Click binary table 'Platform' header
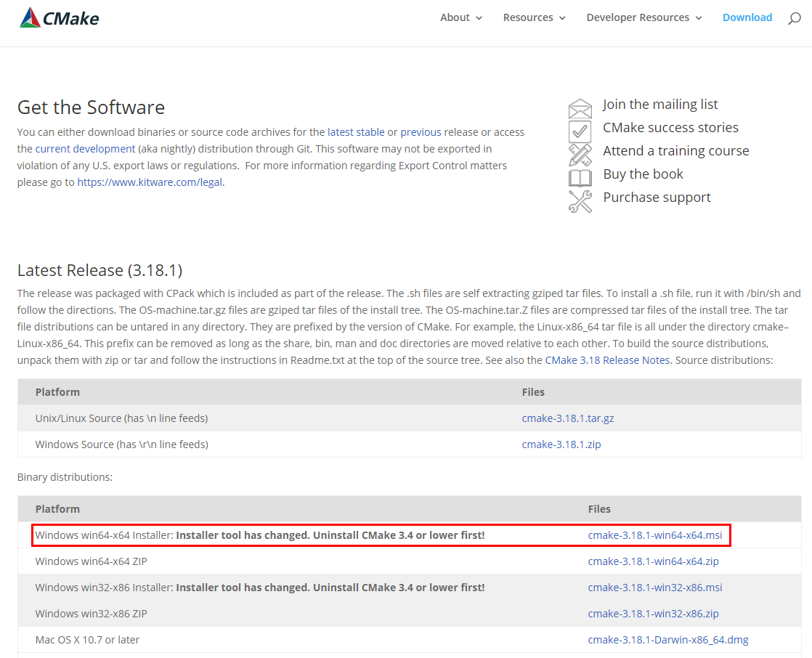 (57, 509)
